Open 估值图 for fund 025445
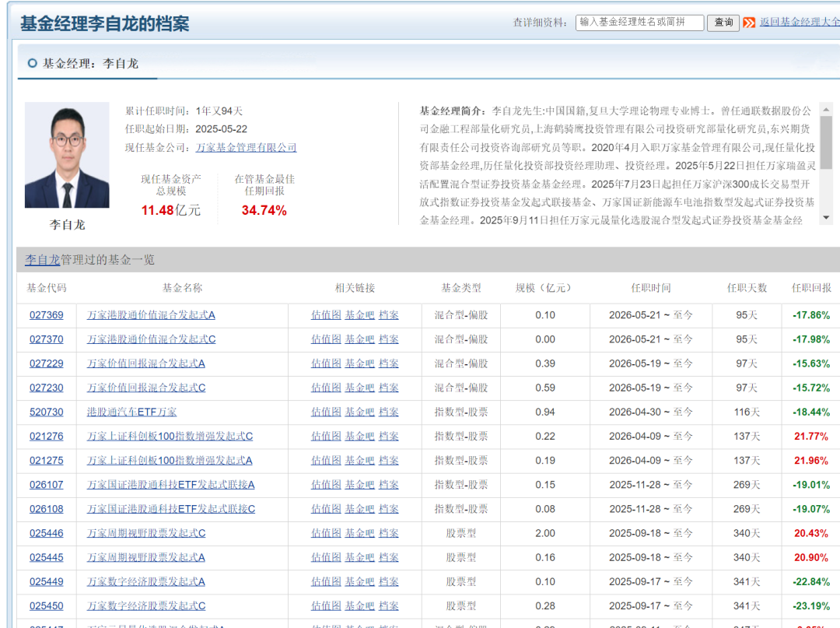 [326, 557]
